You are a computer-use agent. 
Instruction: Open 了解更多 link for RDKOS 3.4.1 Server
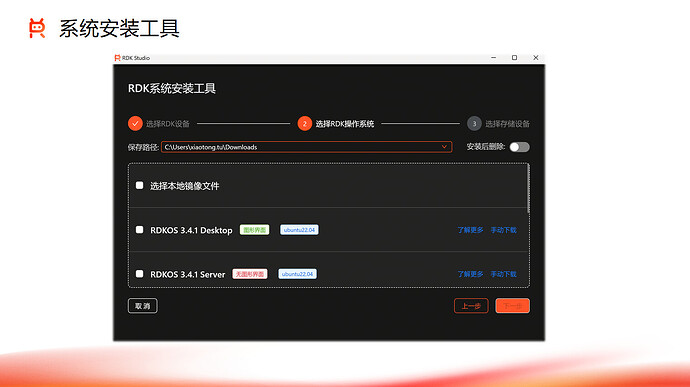click(470, 274)
